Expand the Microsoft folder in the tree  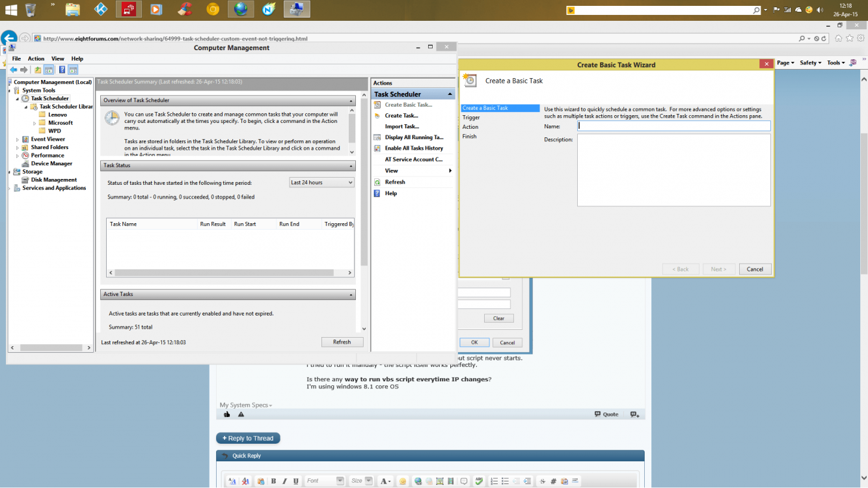coord(34,122)
